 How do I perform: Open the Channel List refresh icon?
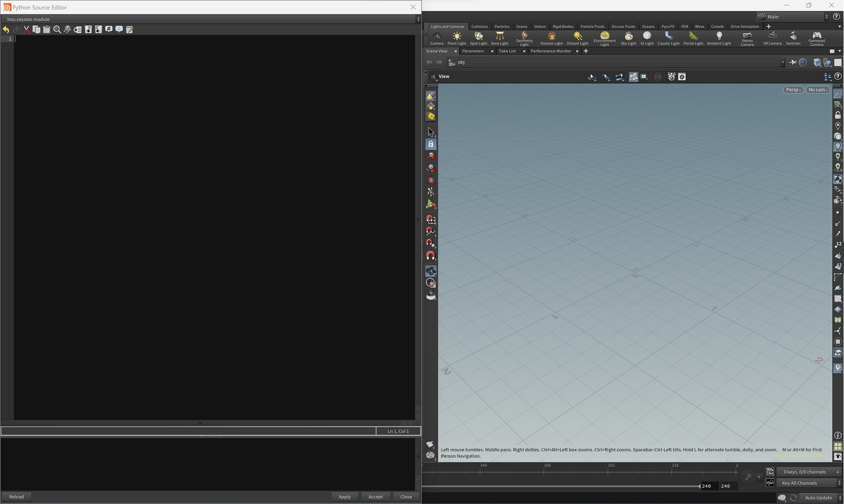click(x=770, y=471)
